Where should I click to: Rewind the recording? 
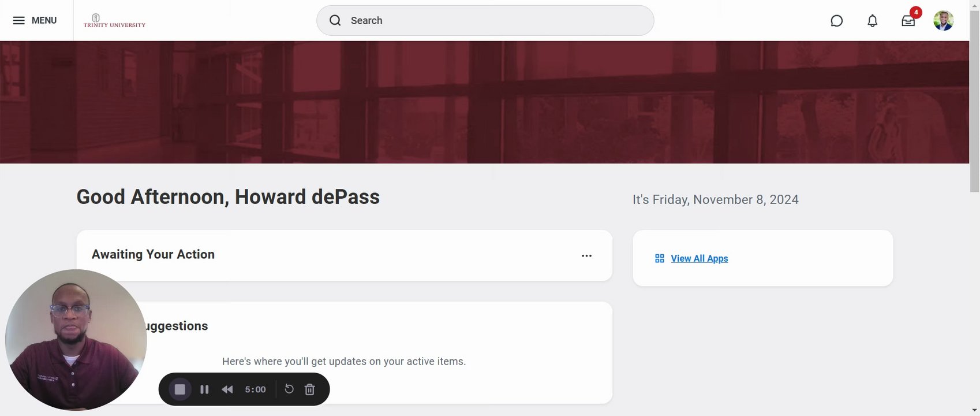click(227, 389)
